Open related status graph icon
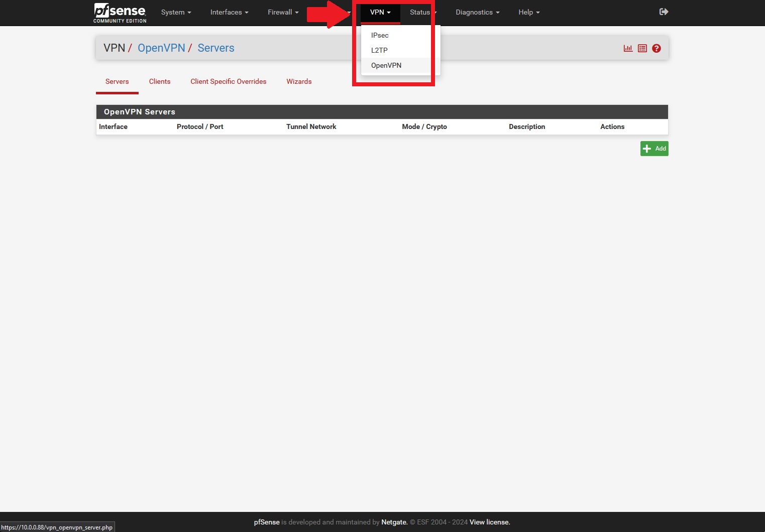The height and width of the screenshot is (532, 765). pyautogui.click(x=628, y=48)
